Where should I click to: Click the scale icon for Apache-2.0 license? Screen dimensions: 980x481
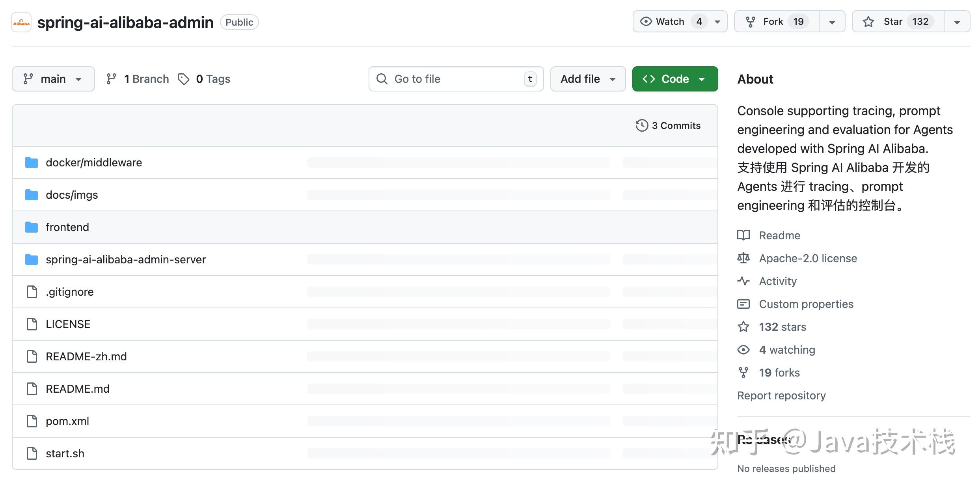tap(743, 258)
